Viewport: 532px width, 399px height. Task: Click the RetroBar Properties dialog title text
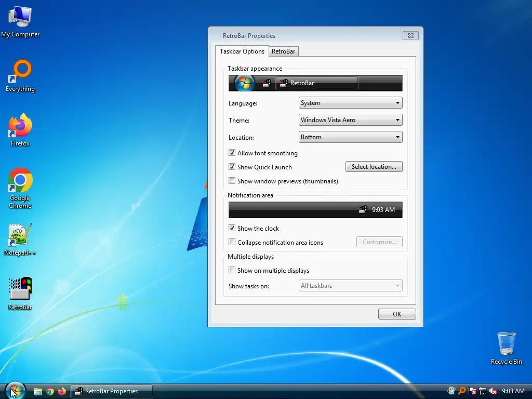click(x=249, y=36)
